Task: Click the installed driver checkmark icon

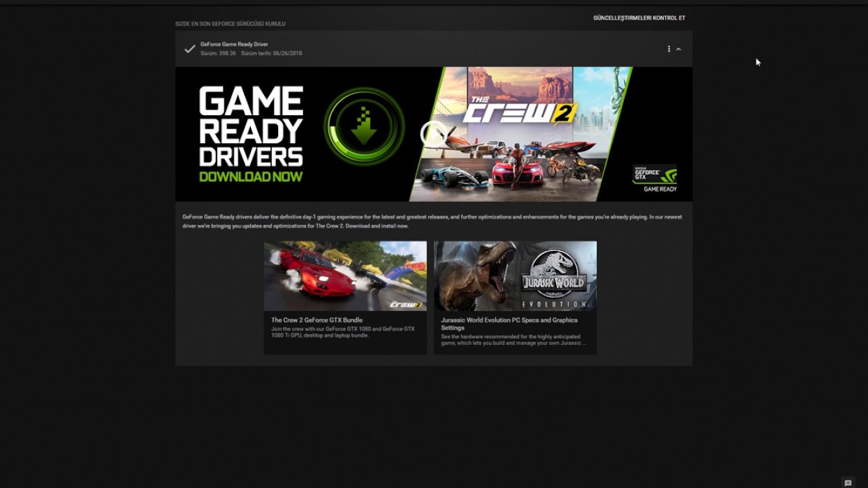Action: tap(190, 49)
